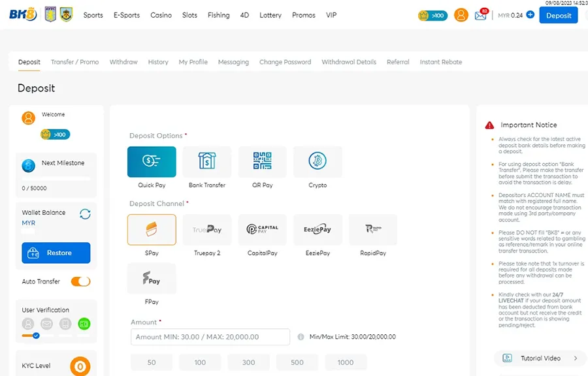Click the amount limit info icon
588x376 pixels.
[301, 337]
